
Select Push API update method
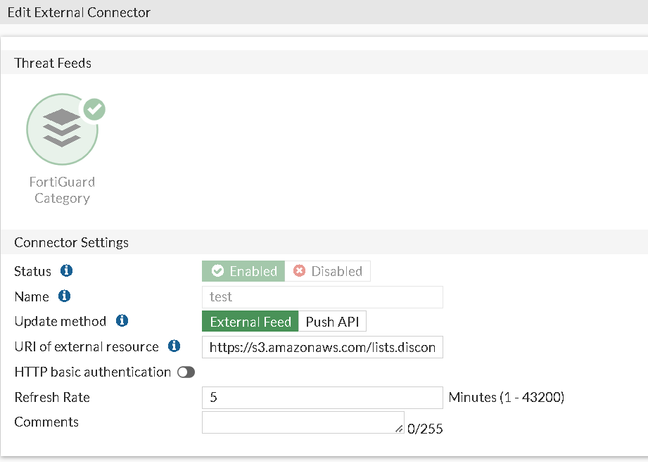(334, 321)
